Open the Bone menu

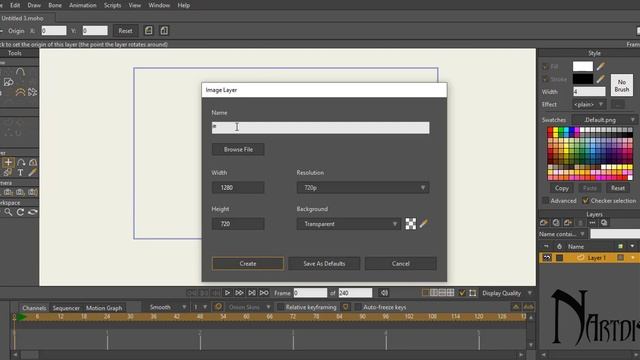click(55, 5)
